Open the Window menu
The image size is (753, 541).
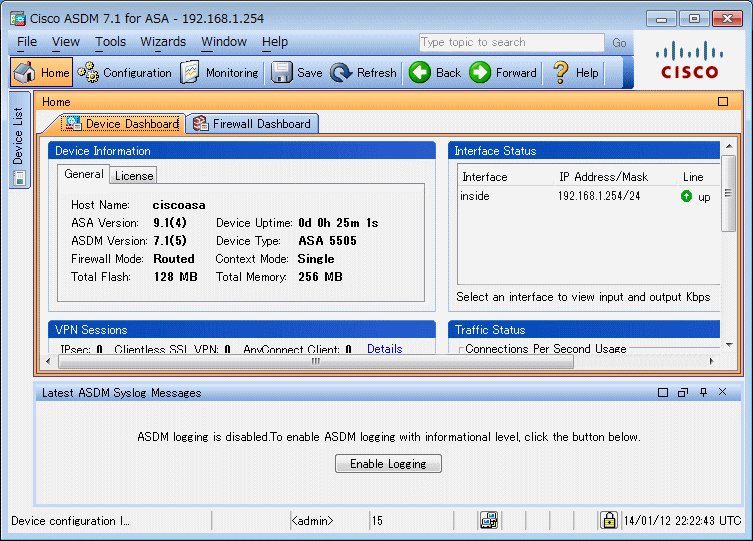pyautogui.click(x=224, y=42)
